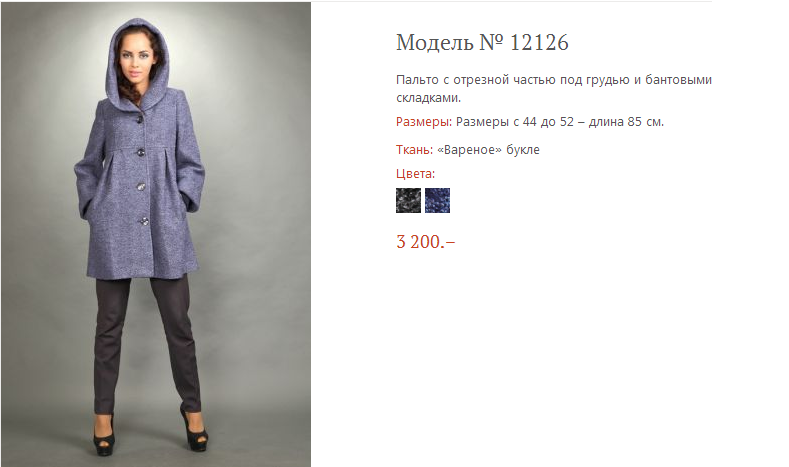Screen dimensions: 789x467
Task: Click the lowest button on the coat
Action: coord(143,221)
